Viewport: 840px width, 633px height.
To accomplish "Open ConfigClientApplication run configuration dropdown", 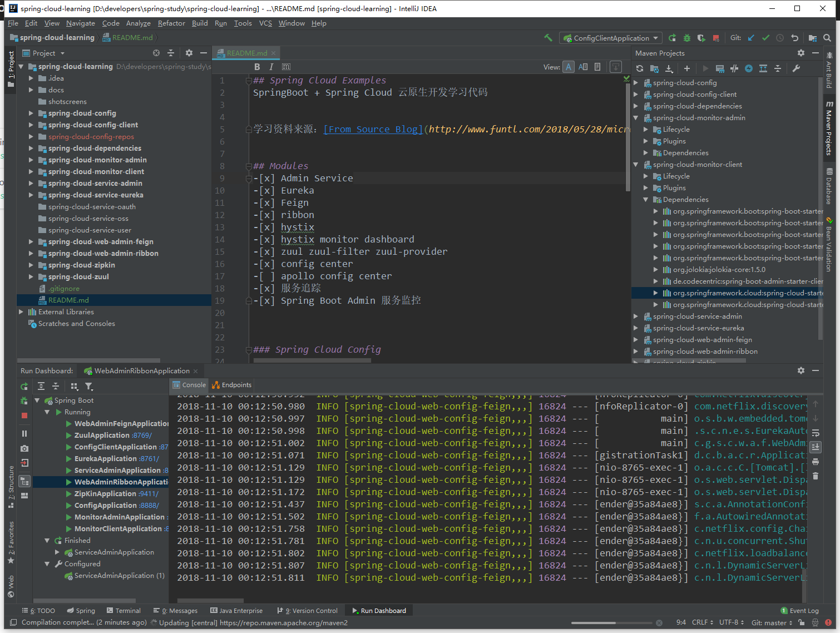I will coord(611,38).
